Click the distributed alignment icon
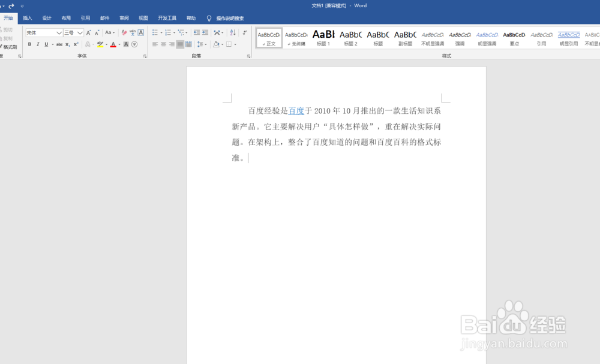 coord(188,44)
